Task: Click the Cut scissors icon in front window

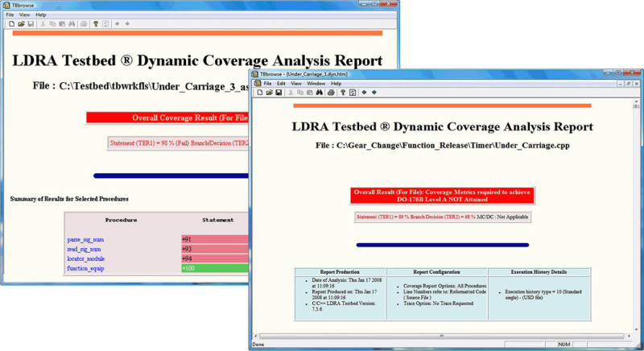Action: pyautogui.click(x=291, y=93)
